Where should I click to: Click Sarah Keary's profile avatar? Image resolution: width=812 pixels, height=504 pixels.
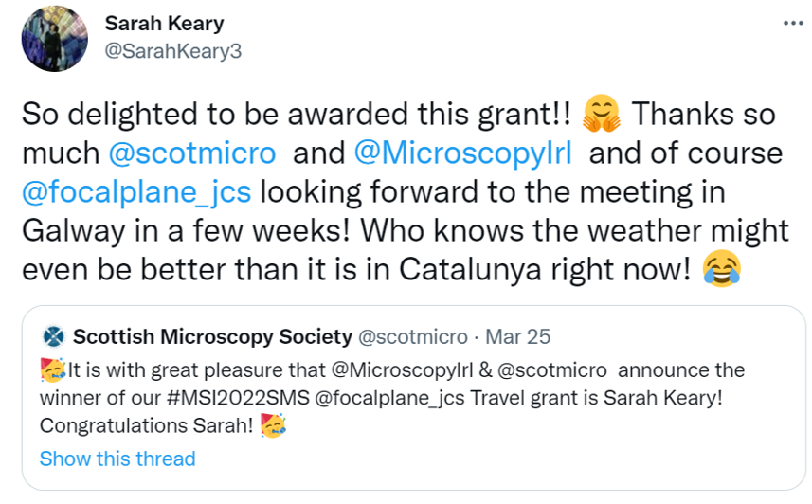(54, 38)
